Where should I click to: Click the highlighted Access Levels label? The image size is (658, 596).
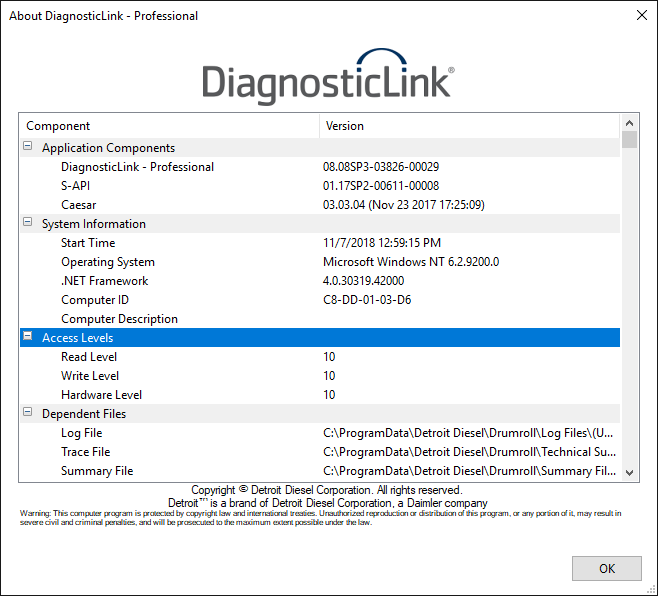point(78,338)
